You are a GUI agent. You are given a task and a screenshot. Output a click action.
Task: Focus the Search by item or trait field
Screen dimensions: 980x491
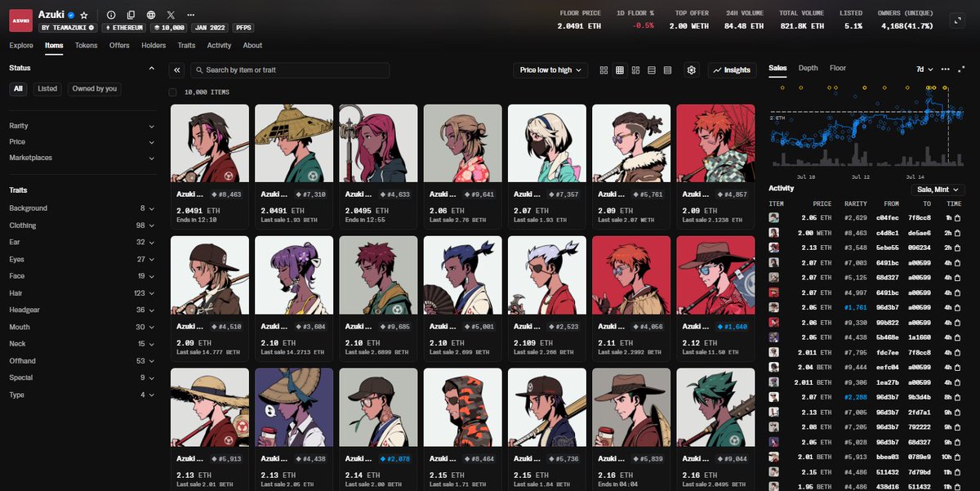[290, 70]
